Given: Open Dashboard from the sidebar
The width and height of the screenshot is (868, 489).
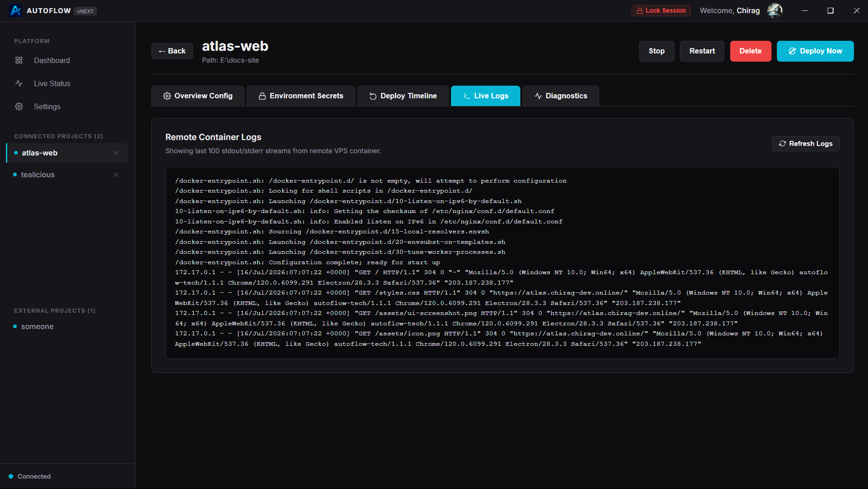Looking at the screenshot, I should [x=52, y=60].
